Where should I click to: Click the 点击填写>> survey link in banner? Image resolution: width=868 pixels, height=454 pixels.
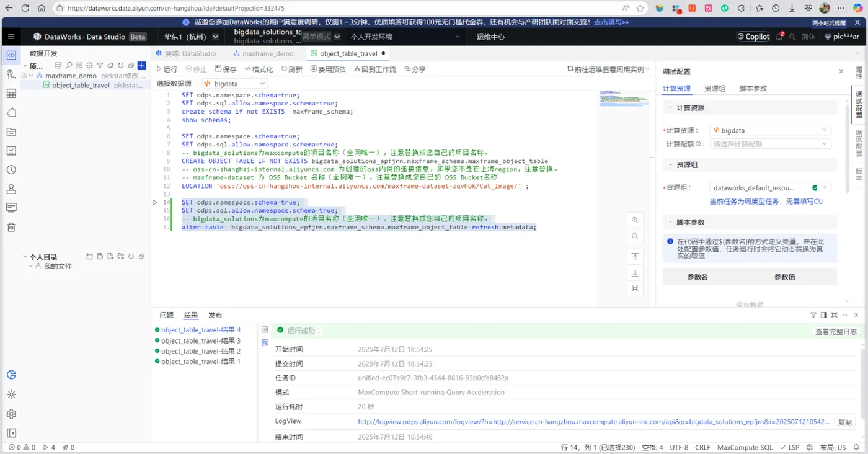[611, 22]
